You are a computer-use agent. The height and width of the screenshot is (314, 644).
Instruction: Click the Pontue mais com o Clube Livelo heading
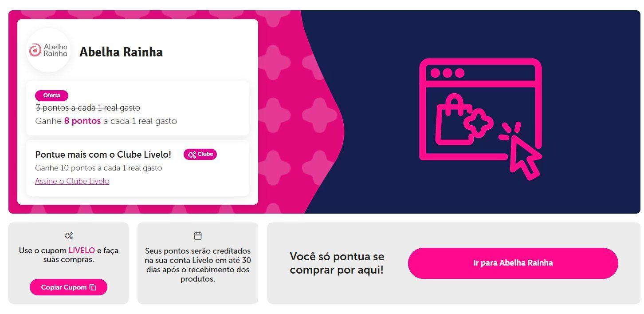pyautogui.click(x=103, y=155)
